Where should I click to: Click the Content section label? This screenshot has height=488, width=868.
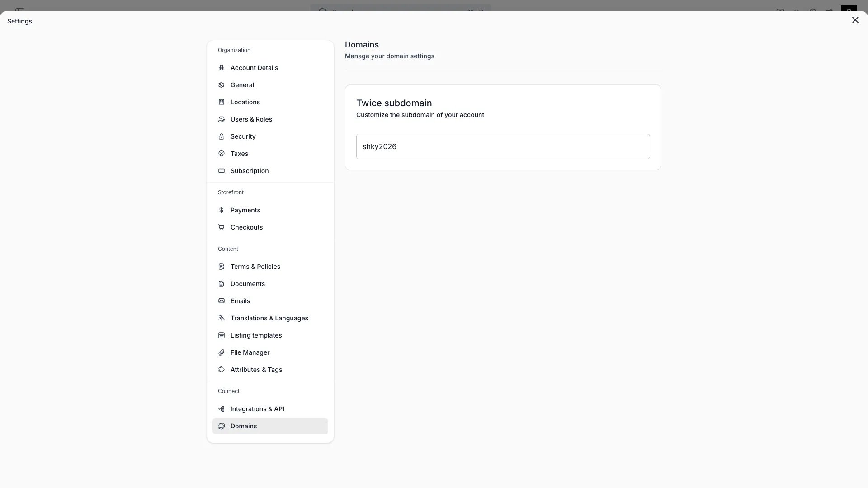(228, 249)
